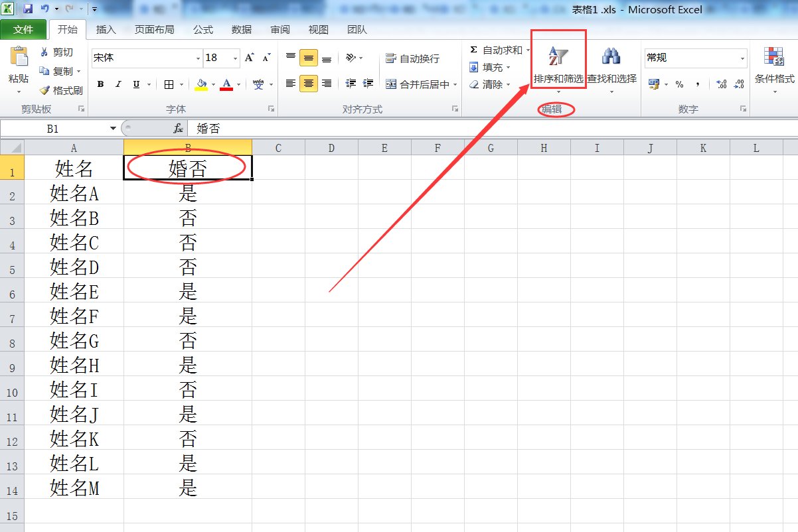Click the Find & Select binoculars icon

click(611, 57)
